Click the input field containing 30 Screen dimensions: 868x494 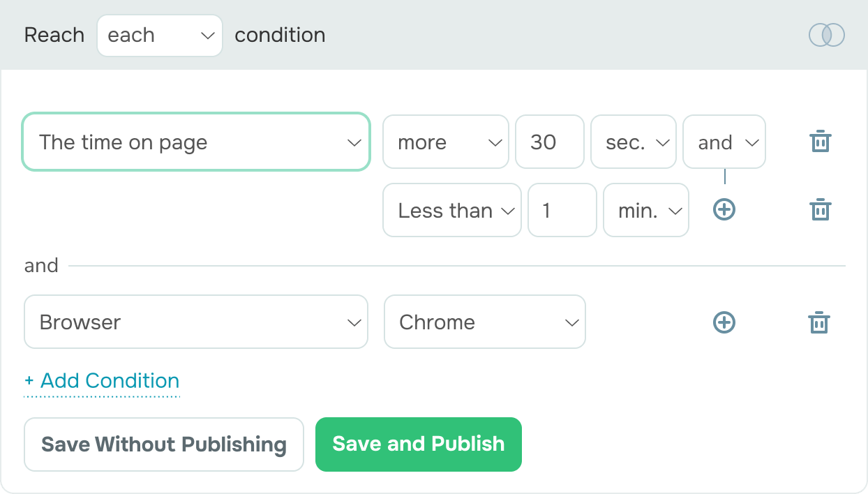[550, 142]
